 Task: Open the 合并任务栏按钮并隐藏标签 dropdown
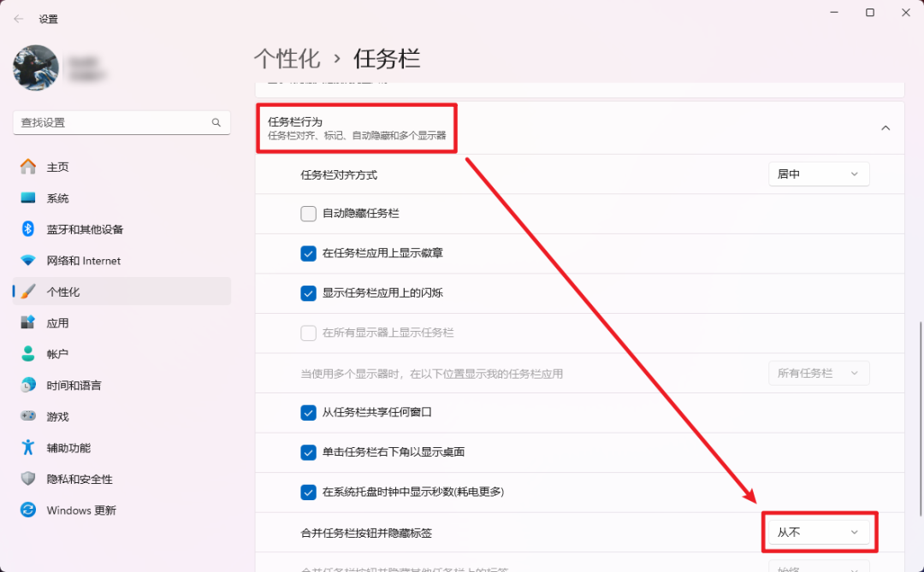click(818, 531)
